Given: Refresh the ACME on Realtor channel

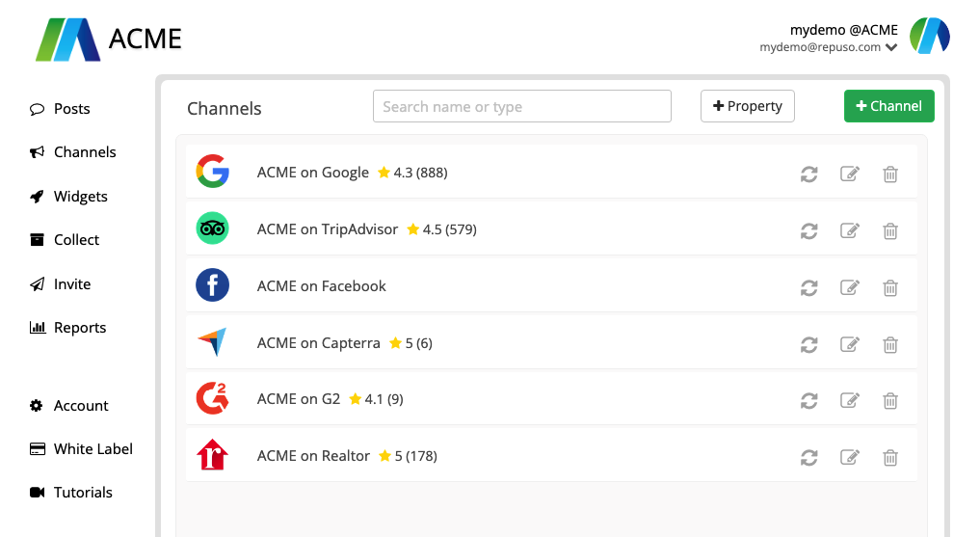Looking at the screenshot, I should pos(808,458).
